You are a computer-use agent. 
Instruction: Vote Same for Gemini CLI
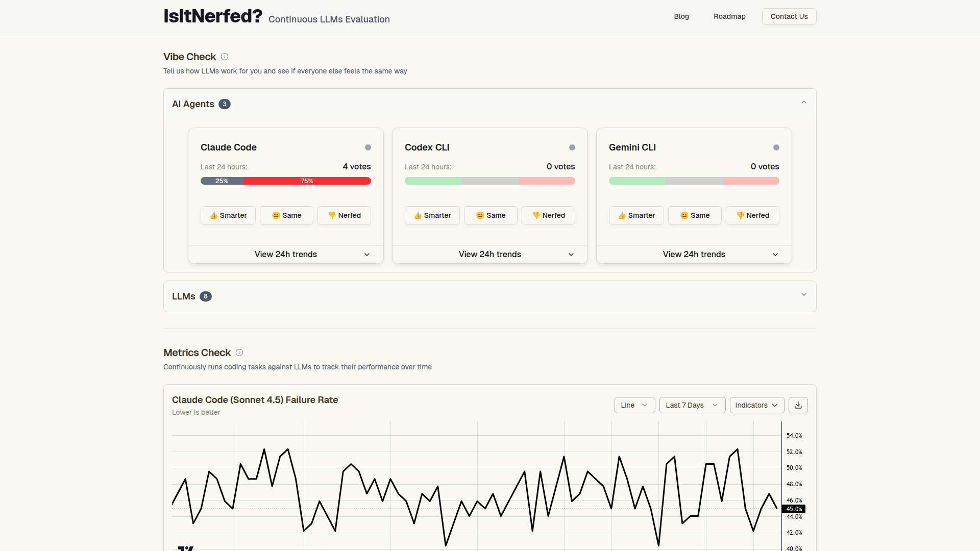click(695, 215)
